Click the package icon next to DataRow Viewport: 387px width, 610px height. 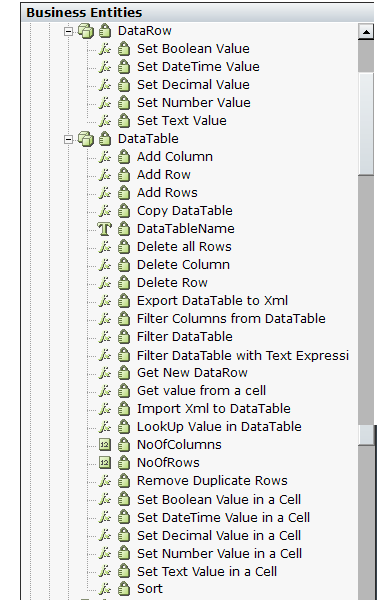point(86,31)
